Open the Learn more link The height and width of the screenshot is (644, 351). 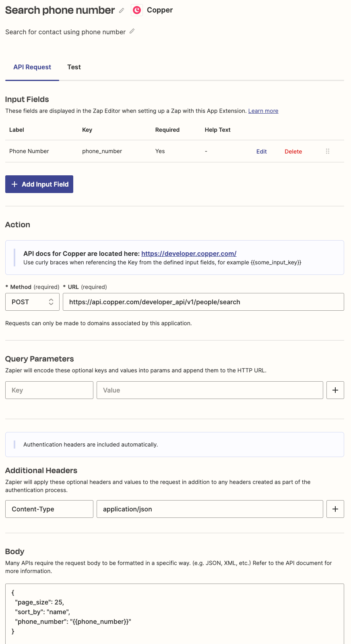point(263,111)
